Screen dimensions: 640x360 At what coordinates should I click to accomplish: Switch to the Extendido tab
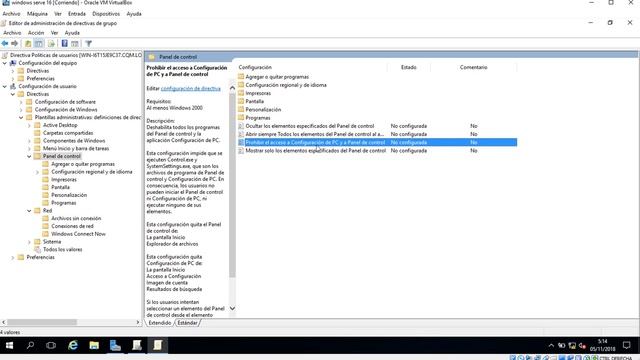[x=160, y=323]
